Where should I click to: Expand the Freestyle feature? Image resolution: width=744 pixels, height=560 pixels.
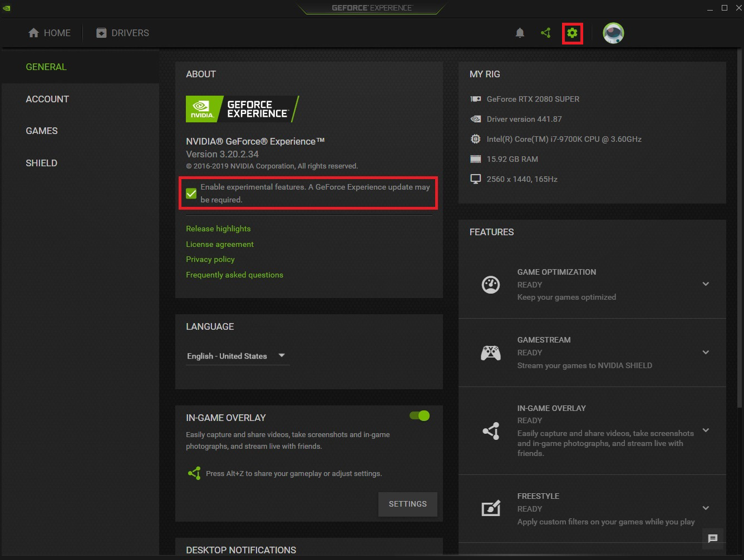point(706,508)
